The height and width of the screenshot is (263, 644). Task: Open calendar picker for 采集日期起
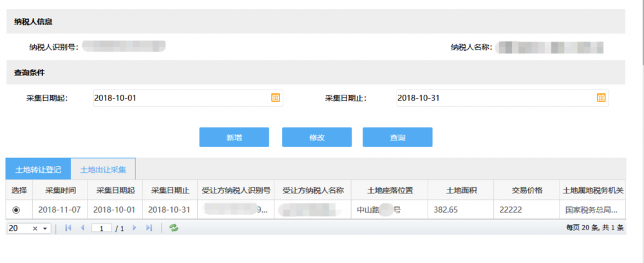pos(275,98)
